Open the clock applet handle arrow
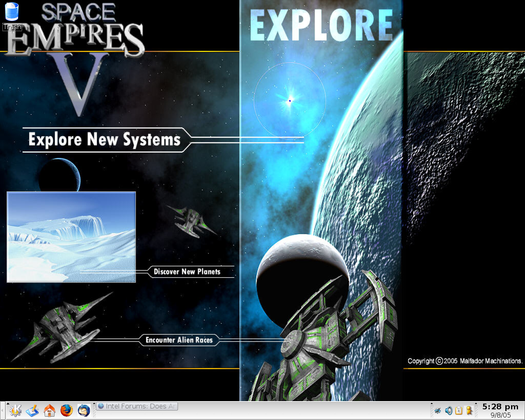 (x=476, y=404)
